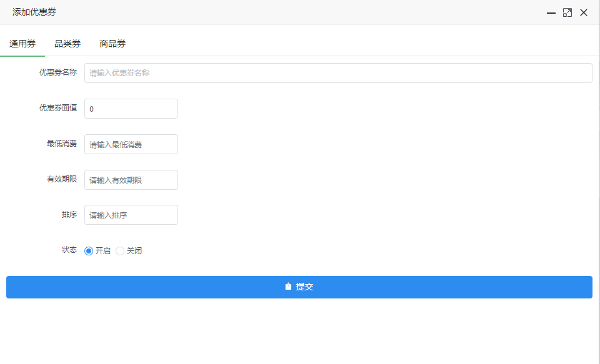The image size is (600, 364).
Task: Minimize the 添加优惠券 dialog
Action: coord(551,12)
